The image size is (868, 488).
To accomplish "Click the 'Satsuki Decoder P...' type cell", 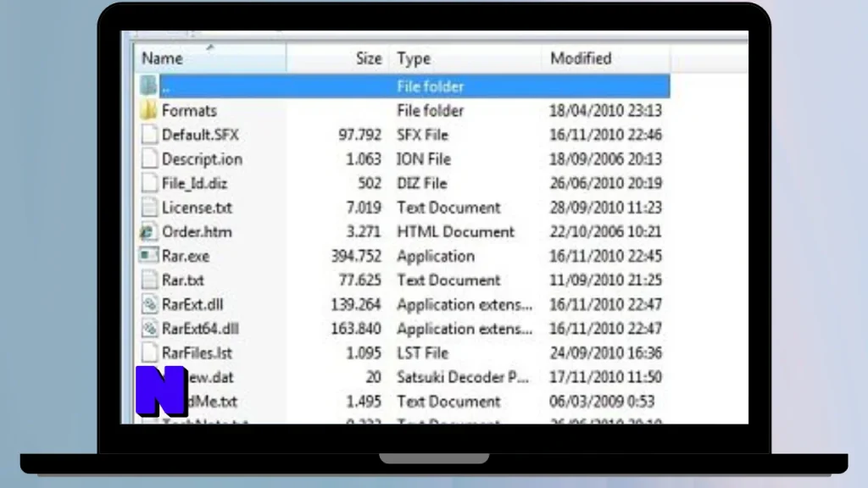I will point(463,377).
